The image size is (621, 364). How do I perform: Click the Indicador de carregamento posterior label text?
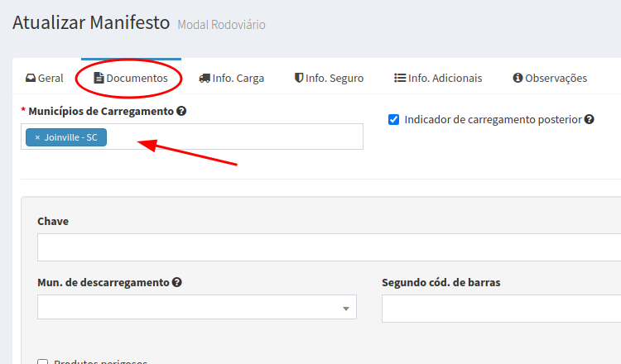point(493,119)
